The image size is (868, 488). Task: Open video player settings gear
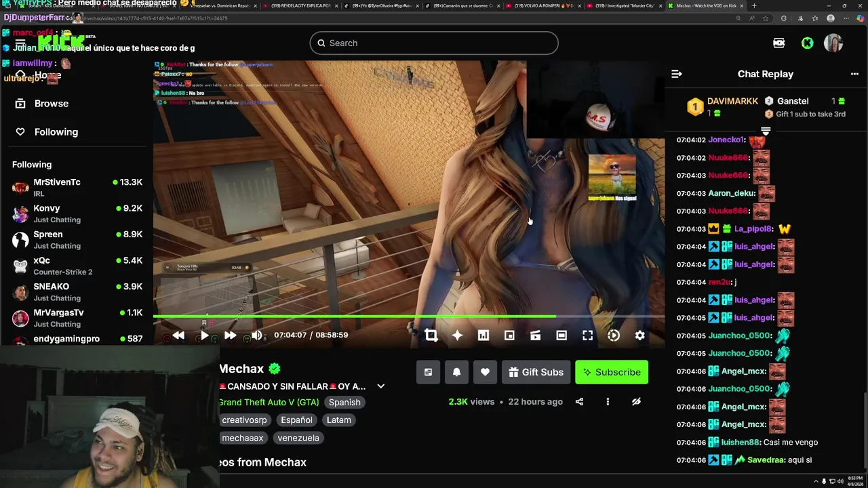click(639, 335)
